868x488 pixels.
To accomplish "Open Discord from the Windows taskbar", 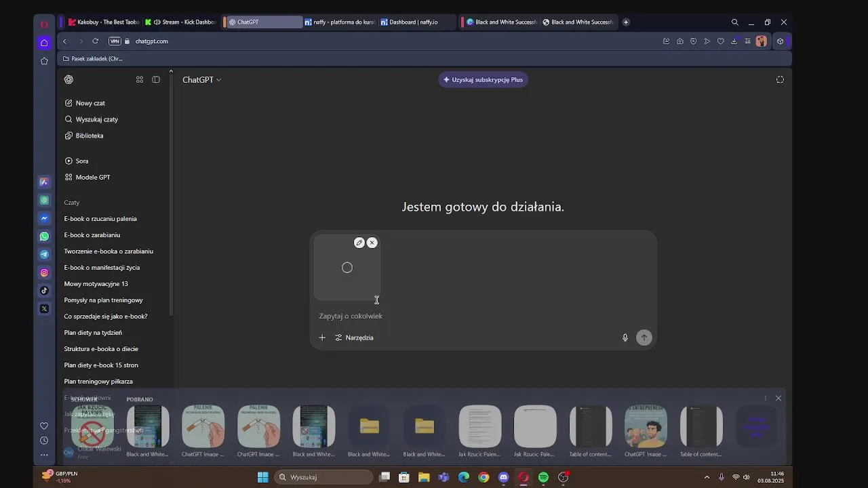I will coord(503,478).
